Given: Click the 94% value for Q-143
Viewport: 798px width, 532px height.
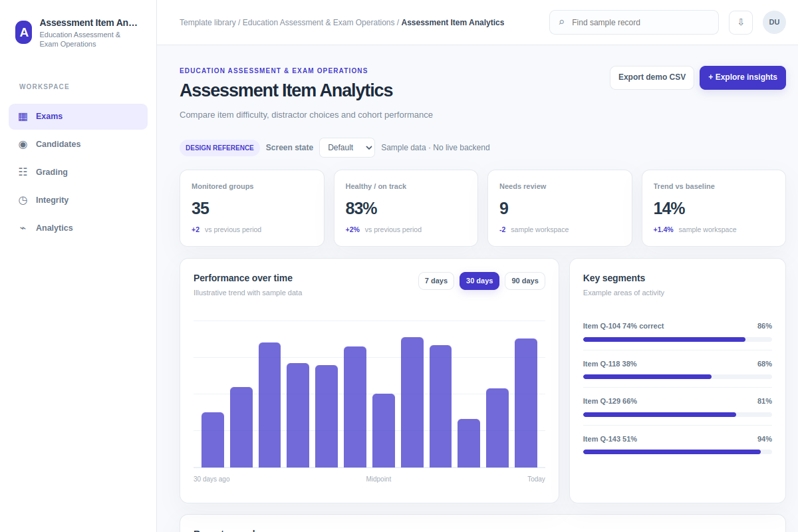Looking at the screenshot, I should click(x=765, y=439).
